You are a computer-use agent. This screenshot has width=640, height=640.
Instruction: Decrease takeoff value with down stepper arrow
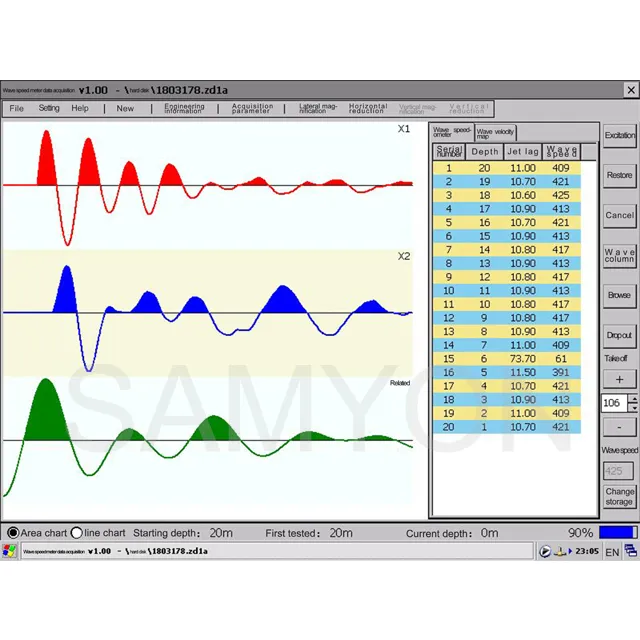633,407
